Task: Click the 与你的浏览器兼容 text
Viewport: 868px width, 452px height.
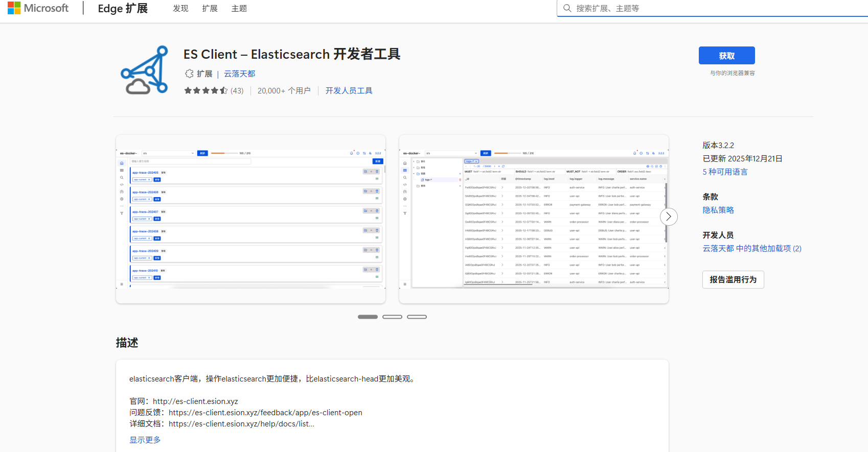Action: [x=733, y=73]
